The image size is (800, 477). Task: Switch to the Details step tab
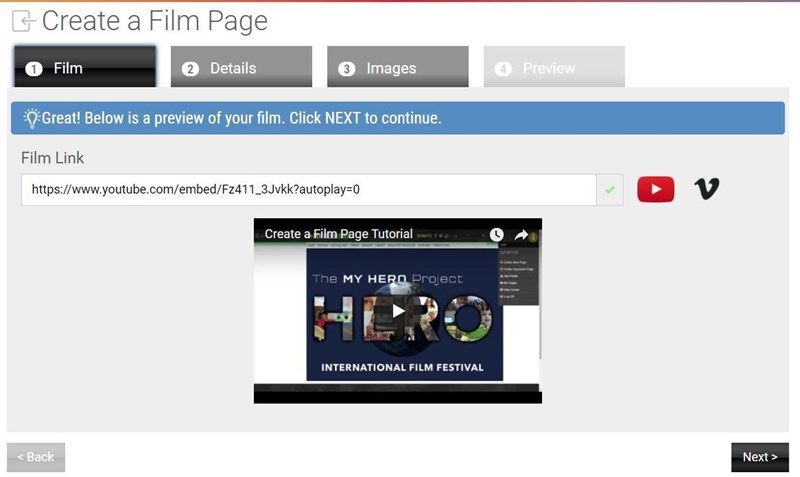coord(241,67)
